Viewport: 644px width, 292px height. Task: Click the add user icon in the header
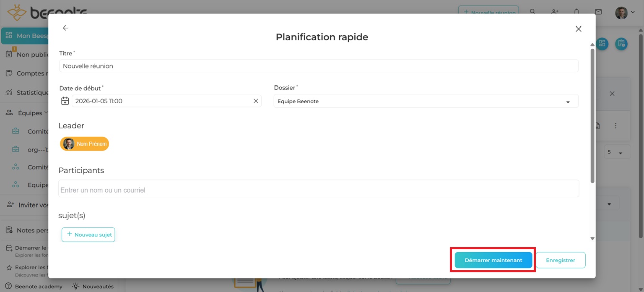[x=555, y=12]
